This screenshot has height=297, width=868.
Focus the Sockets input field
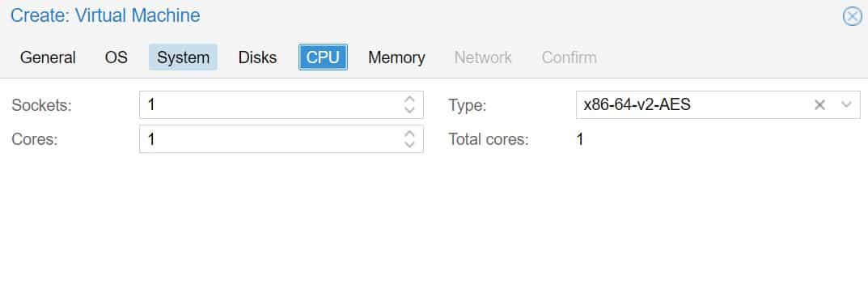pos(271,104)
